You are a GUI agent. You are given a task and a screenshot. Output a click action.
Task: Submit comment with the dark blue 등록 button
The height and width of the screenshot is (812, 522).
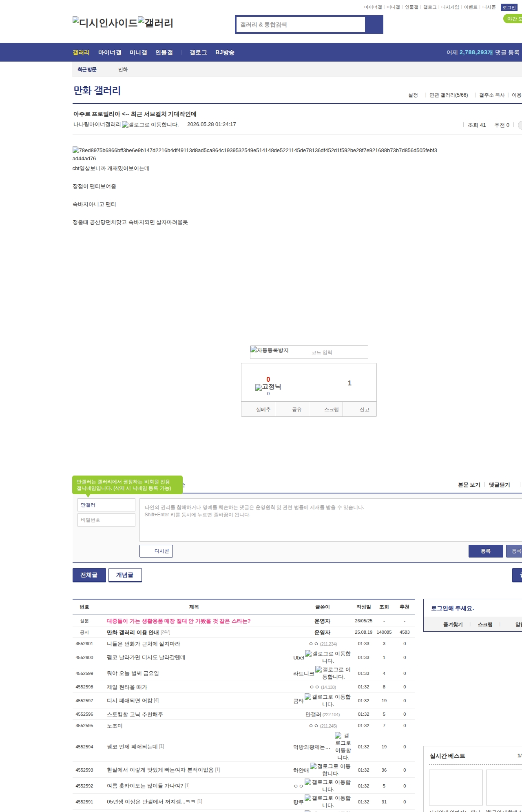pyautogui.click(x=486, y=551)
